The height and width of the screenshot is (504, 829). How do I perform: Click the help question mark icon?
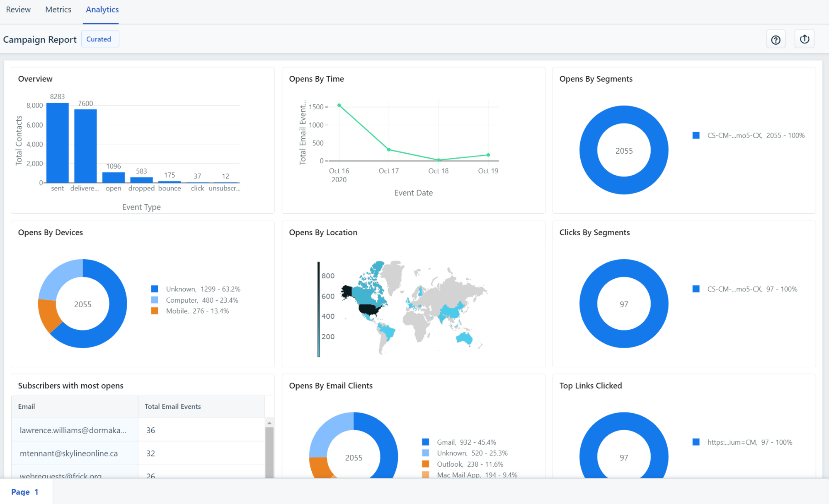pos(776,40)
